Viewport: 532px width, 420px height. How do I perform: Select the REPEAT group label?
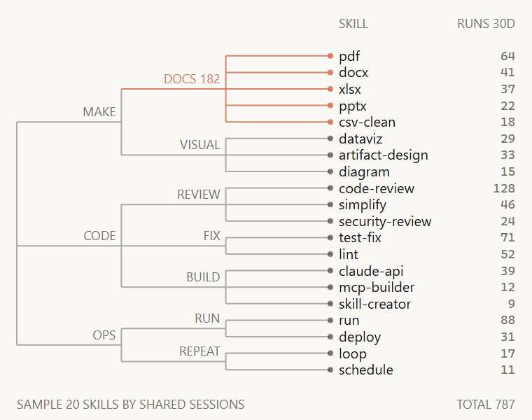pos(199,351)
